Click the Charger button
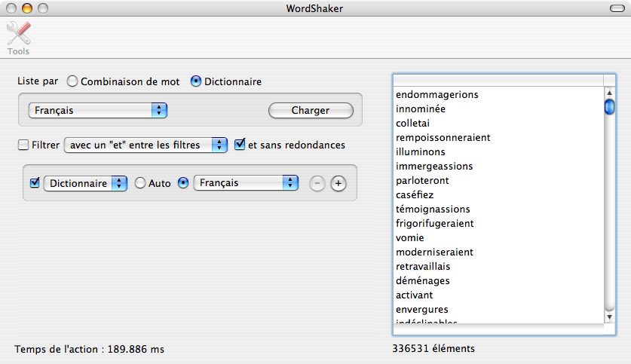 (311, 110)
